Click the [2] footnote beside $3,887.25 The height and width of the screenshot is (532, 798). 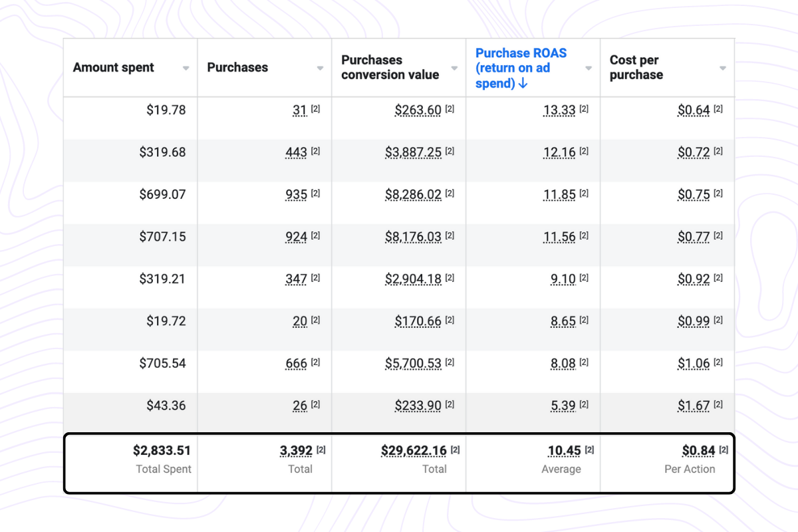tap(450, 152)
